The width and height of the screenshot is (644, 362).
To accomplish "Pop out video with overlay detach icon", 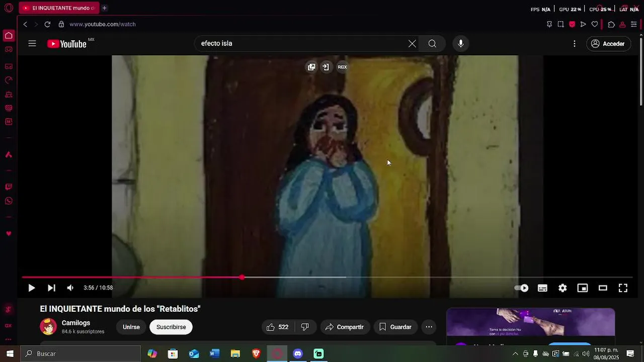I will pyautogui.click(x=311, y=67).
